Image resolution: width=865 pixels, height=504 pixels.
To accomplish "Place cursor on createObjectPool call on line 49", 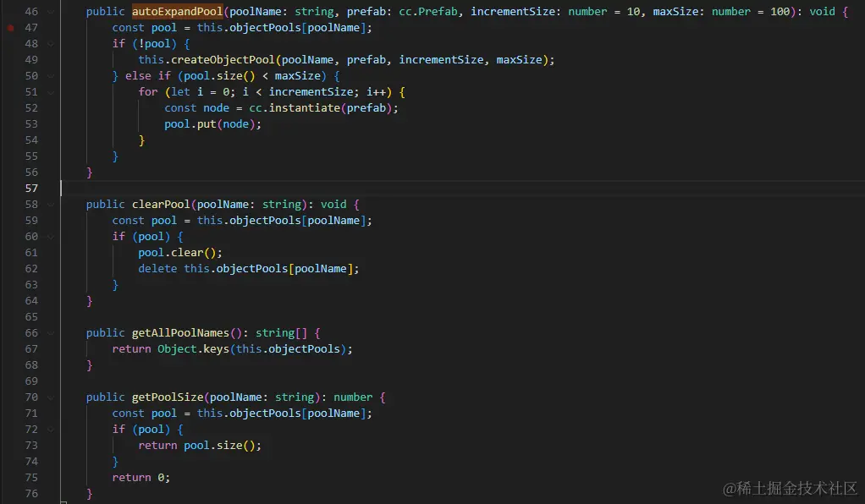I will pos(223,59).
